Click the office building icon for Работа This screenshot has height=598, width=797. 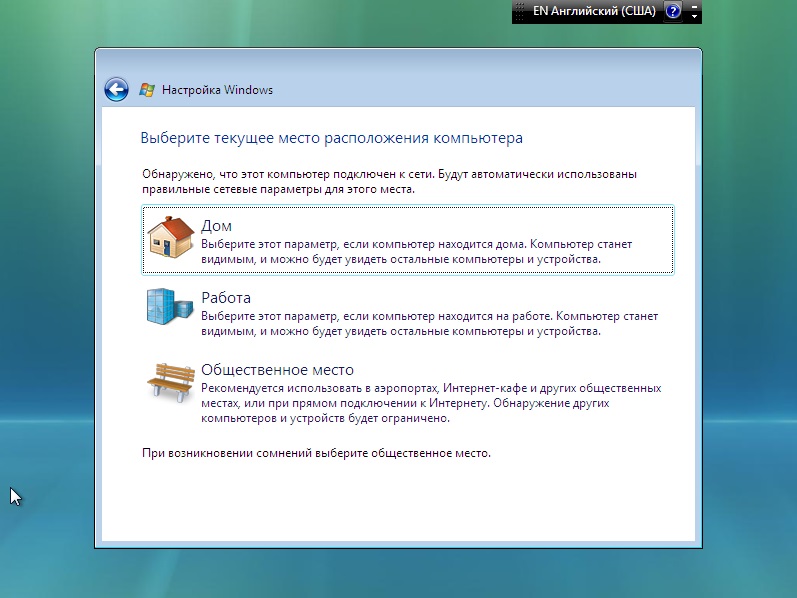170,307
